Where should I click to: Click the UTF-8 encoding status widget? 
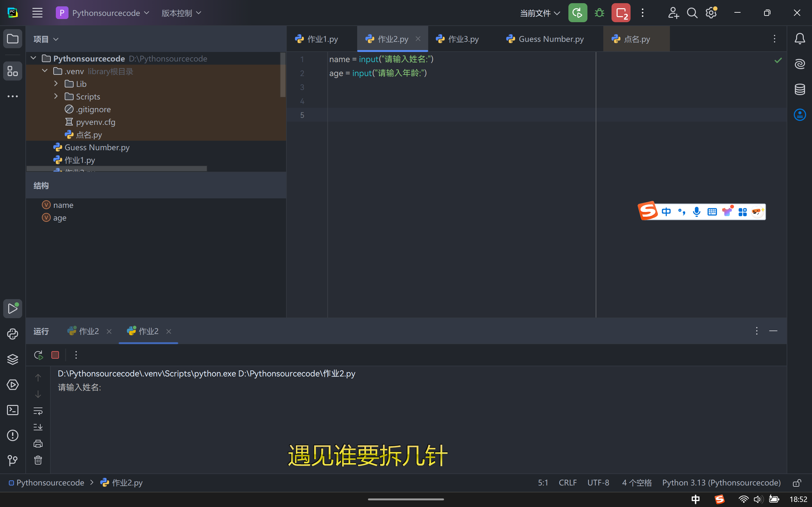coord(598,483)
